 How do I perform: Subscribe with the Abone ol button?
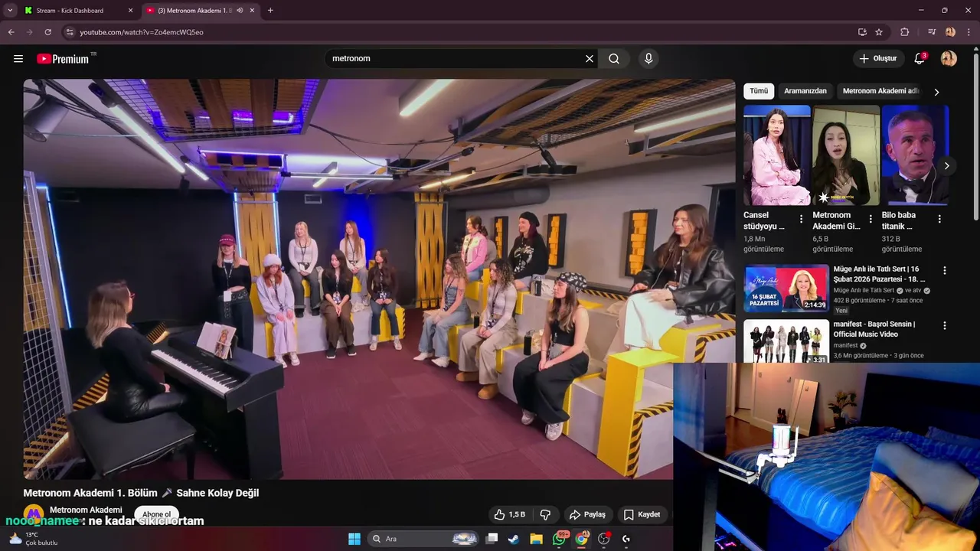click(x=156, y=514)
